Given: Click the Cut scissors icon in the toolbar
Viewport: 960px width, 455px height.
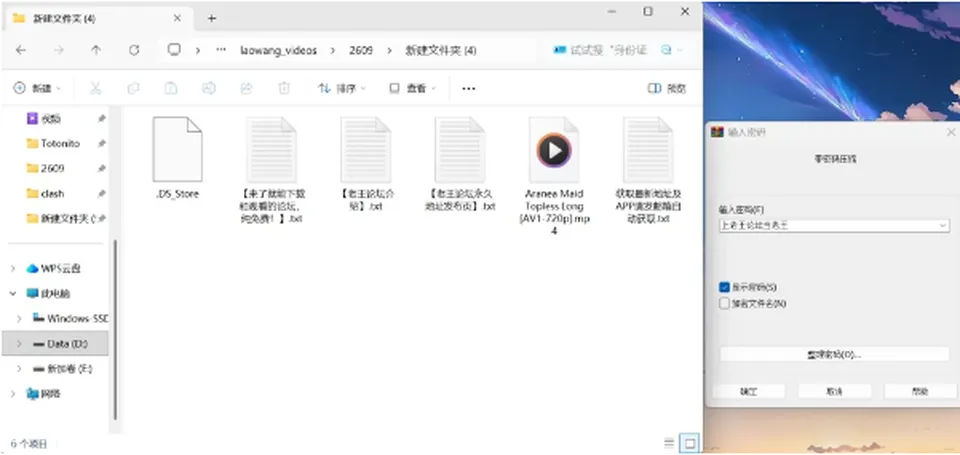Looking at the screenshot, I should click(96, 88).
